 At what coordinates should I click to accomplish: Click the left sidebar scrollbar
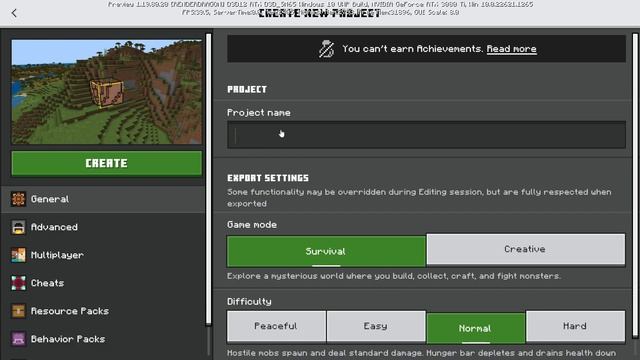click(x=209, y=180)
